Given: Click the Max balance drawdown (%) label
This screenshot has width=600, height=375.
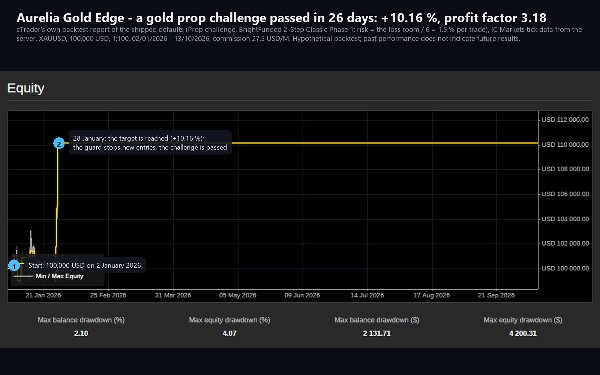Looking at the screenshot, I should (81, 320).
